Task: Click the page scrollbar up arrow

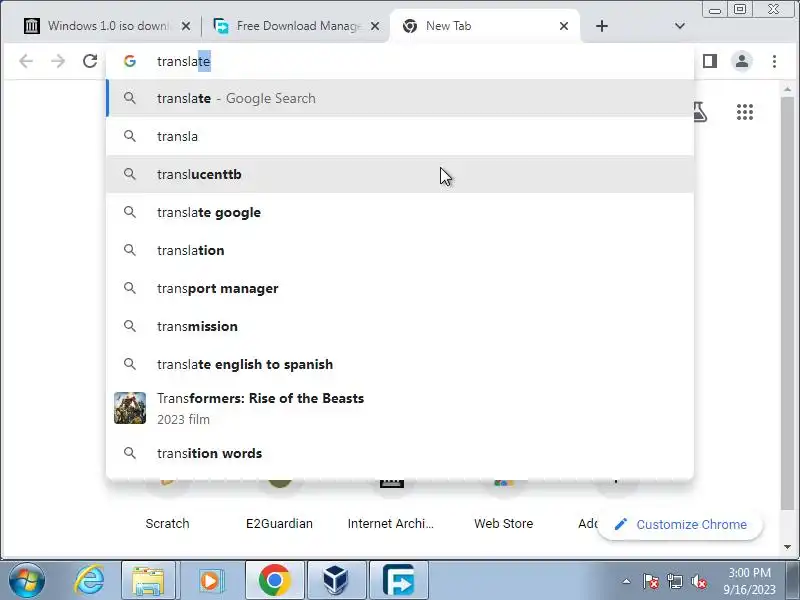Action: [x=787, y=89]
